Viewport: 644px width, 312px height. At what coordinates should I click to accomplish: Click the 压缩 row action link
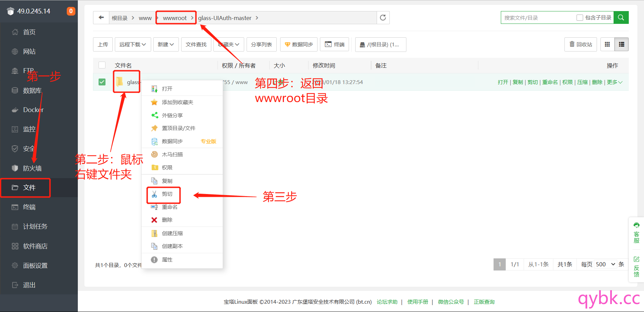[582, 82]
